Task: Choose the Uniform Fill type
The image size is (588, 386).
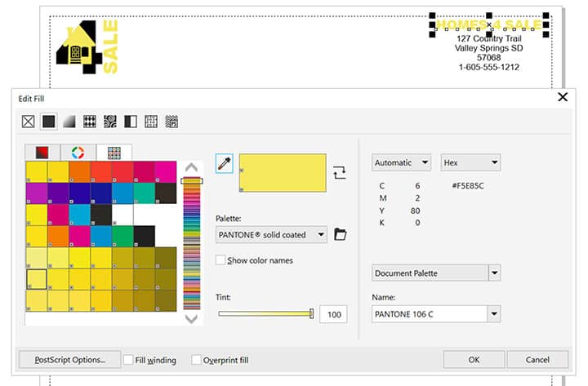Action: tap(49, 122)
